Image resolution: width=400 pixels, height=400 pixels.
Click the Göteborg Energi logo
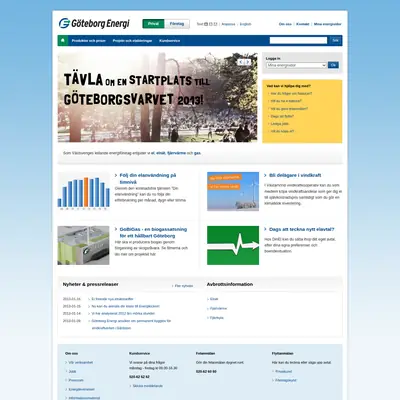[x=94, y=24]
